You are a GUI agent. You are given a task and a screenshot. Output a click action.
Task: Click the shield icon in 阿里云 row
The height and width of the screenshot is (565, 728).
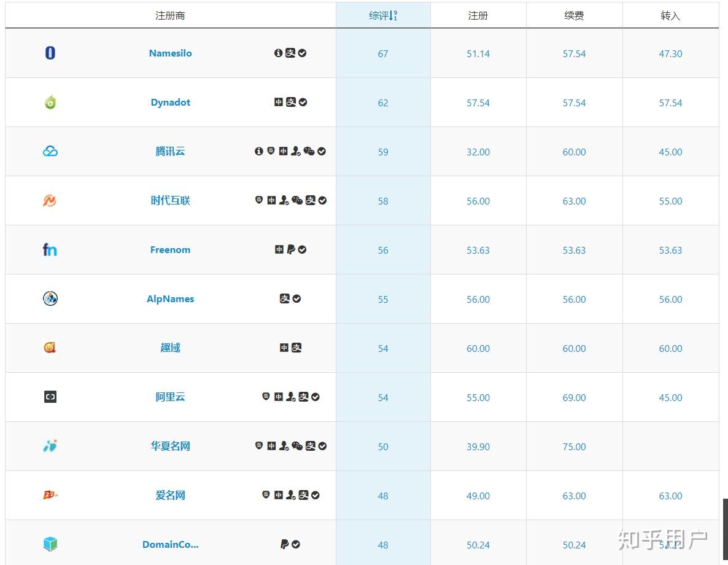point(266,396)
